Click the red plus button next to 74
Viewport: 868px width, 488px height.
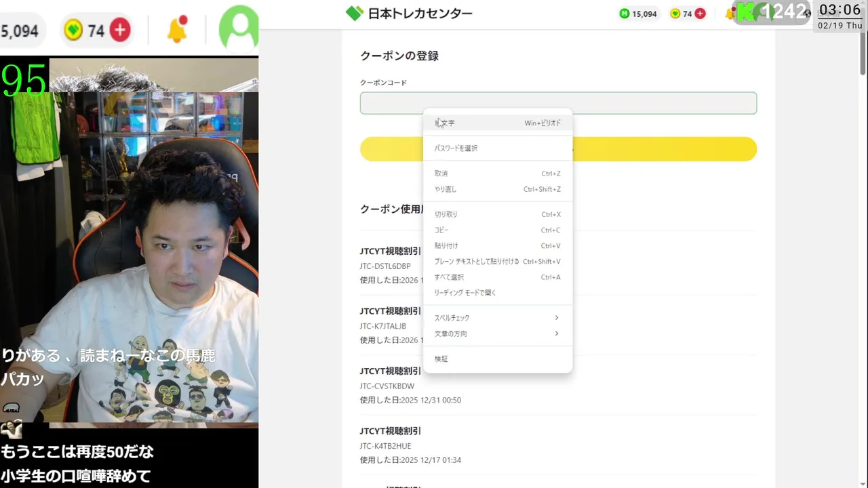pos(701,14)
